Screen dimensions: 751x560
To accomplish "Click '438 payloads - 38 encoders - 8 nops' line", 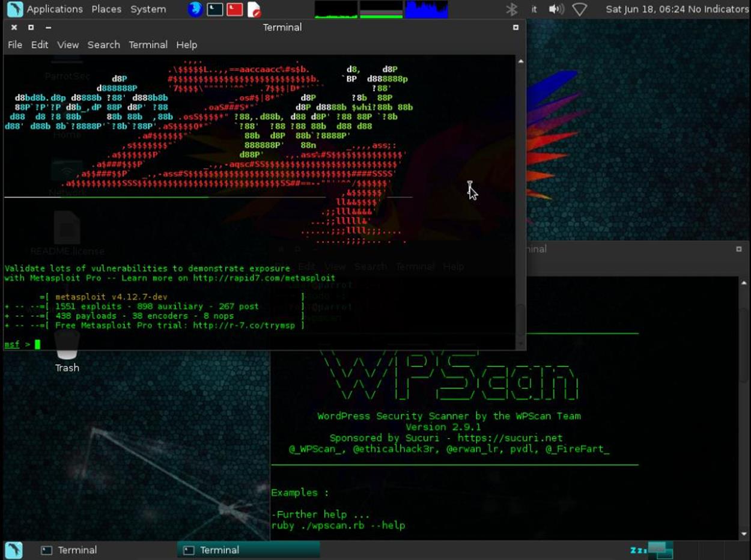I will point(144,315).
